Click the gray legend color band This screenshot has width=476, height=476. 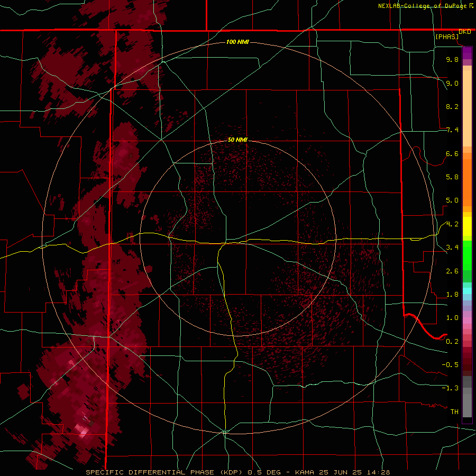467,396
